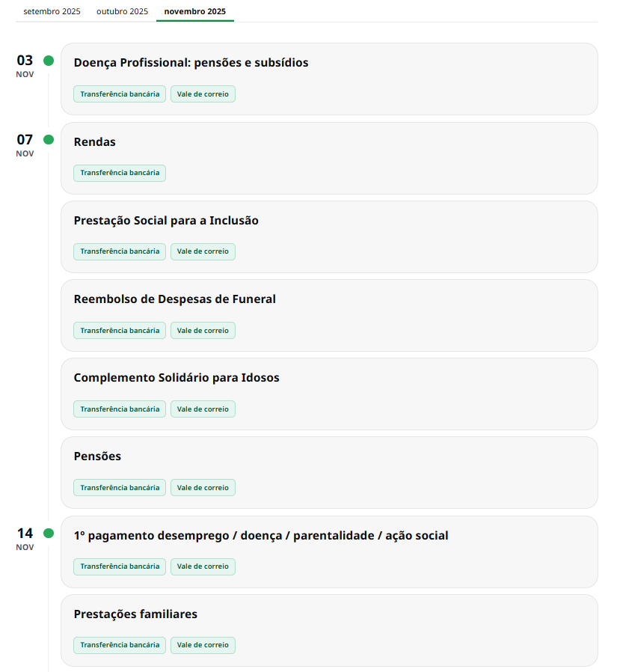617x672 pixels.
Task: Click Vale de correio tag under Pensões
Action: (x=203, y=488)
